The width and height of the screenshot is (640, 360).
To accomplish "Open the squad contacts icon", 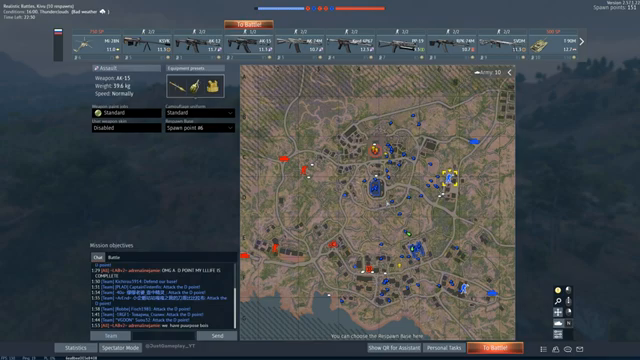I will 556,349.
